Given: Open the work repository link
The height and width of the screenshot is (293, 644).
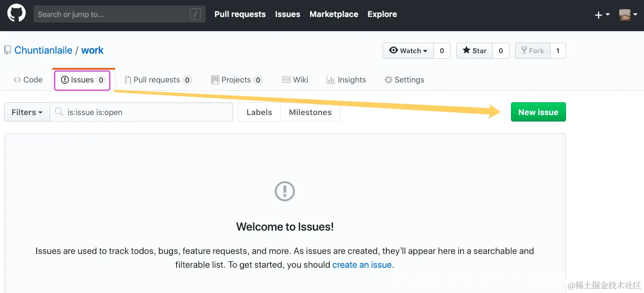Looking at the screenshot, I should [92, 50].
